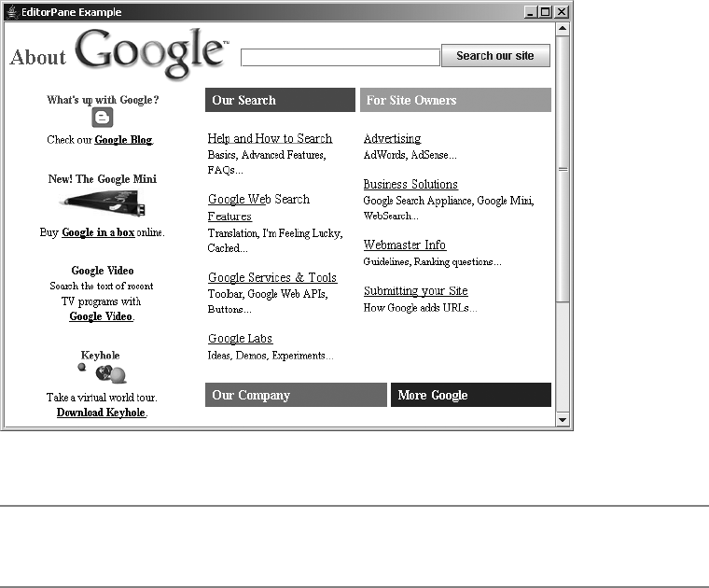Click the Search our site button
709x588 pixels.
point(495,56)
